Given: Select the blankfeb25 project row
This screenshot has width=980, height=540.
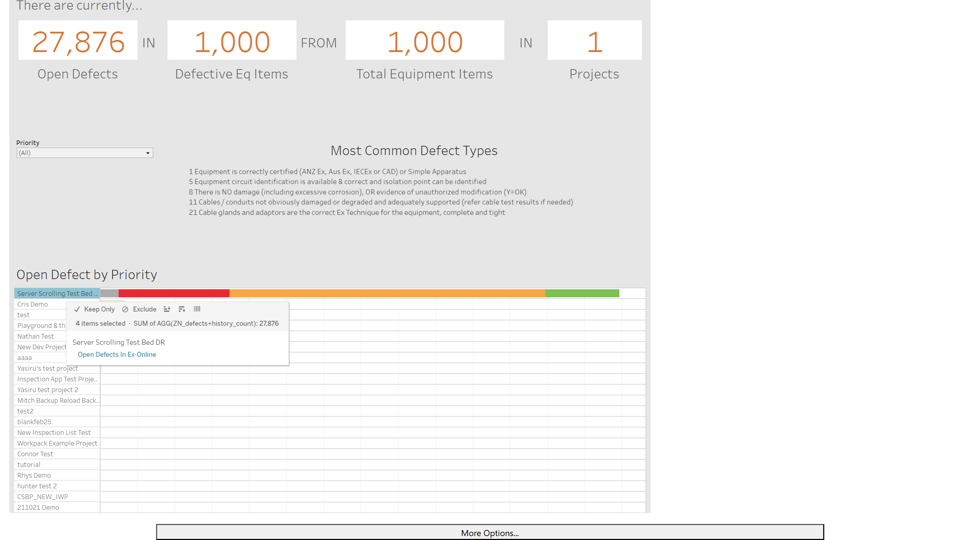Looking at the screenshot, I should point(57,421).
